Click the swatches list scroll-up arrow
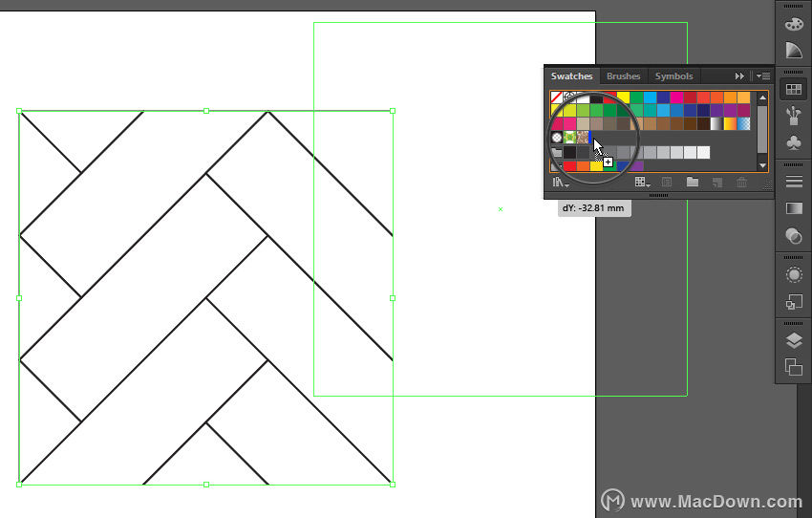This screenshot has width=812, height=518. point(762,97)
